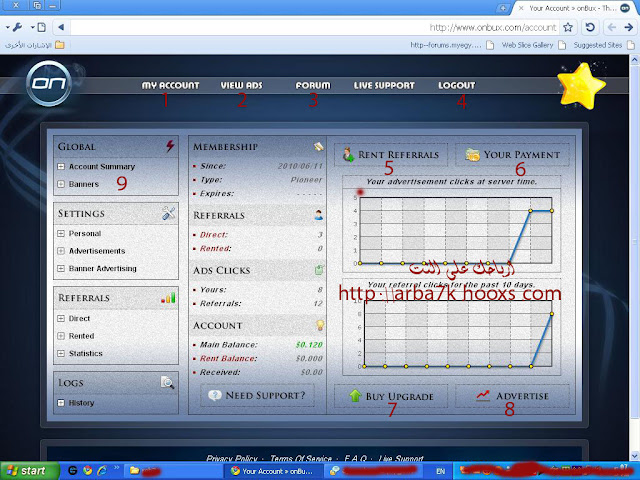Screen dimensions: 640x480
Task: Select the Your Account browser tab
Action: pyautogui.click(x=573, y=8)
